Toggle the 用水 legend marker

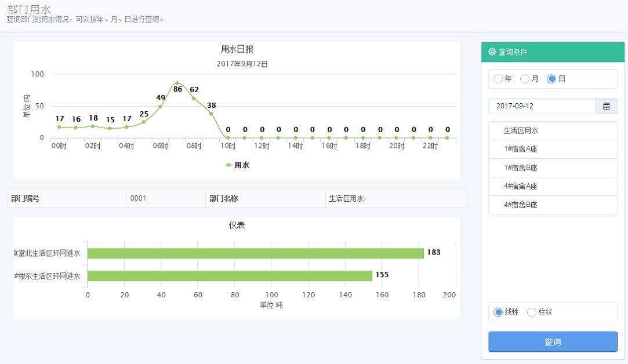click(229, 165)
